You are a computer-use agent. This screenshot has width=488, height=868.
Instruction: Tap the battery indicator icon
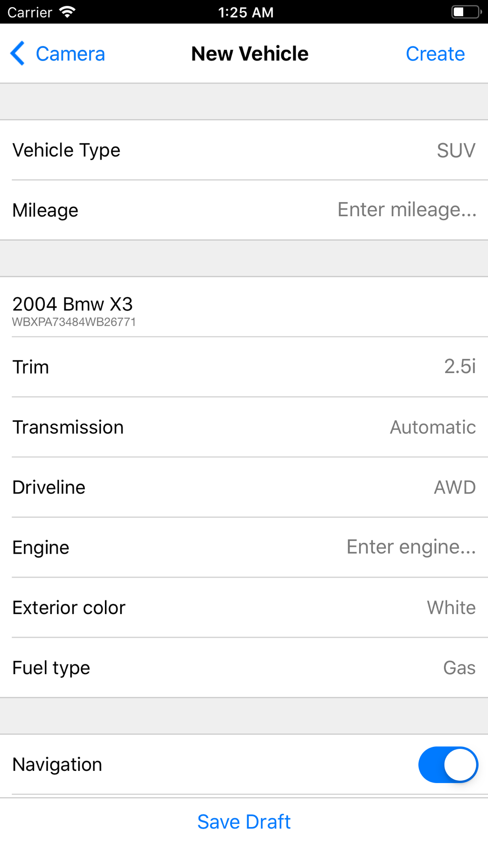[466, 12]
